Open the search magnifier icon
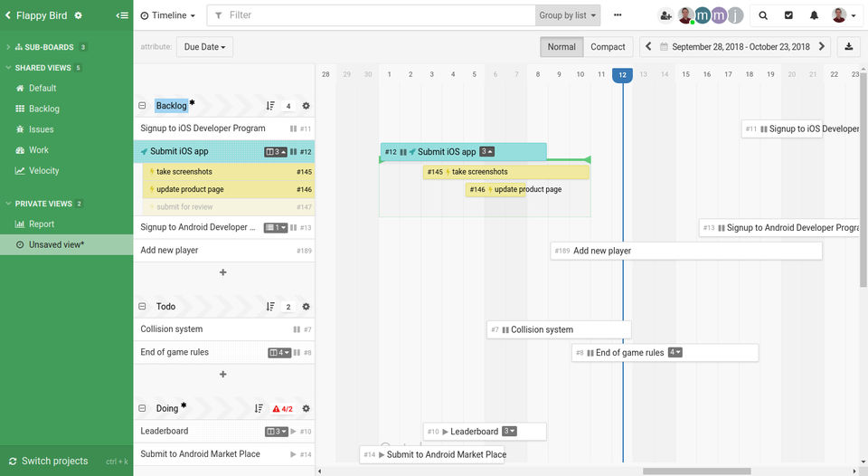Image resolution: width=868 pixels, height=476 pixels. tap(763, 15)
